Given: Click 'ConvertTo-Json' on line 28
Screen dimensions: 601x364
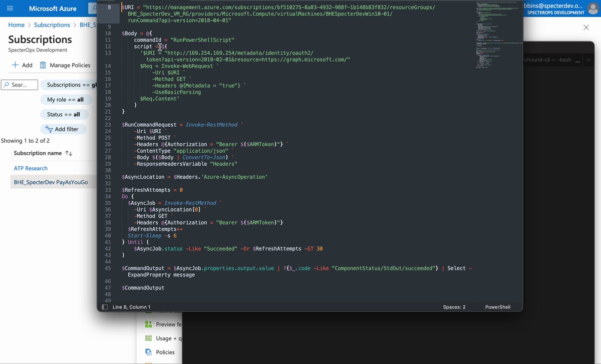Looking at the screenshot, I should point(203,157).
